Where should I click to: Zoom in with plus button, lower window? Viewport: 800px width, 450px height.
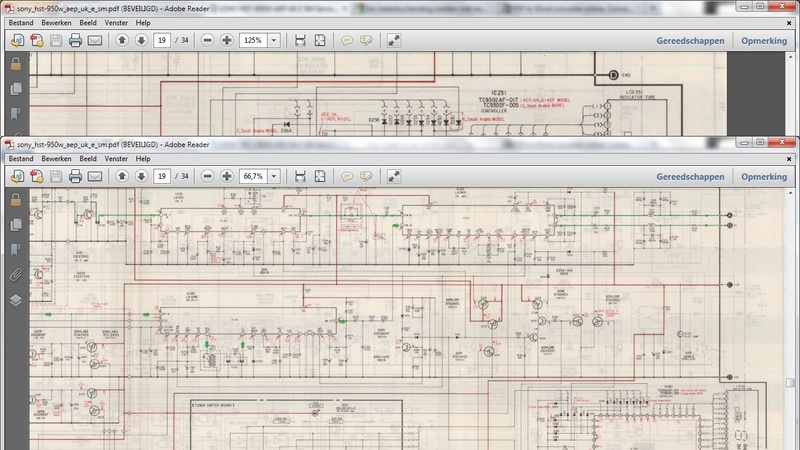(227, 176)
